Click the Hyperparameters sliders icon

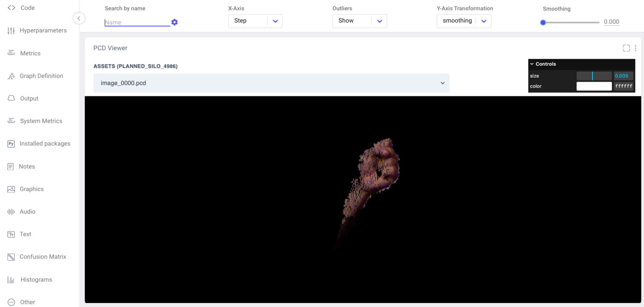click(x=11, y=31)
